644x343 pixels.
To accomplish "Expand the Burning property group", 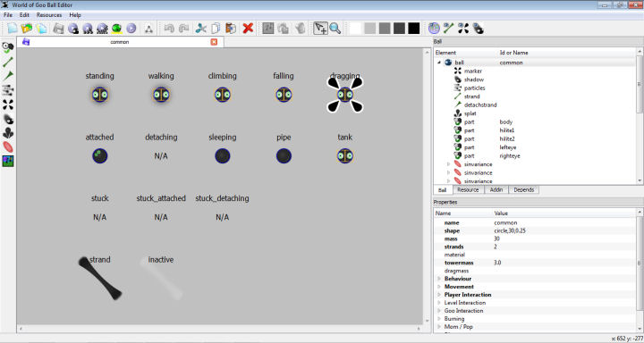I will click(439, 319).
